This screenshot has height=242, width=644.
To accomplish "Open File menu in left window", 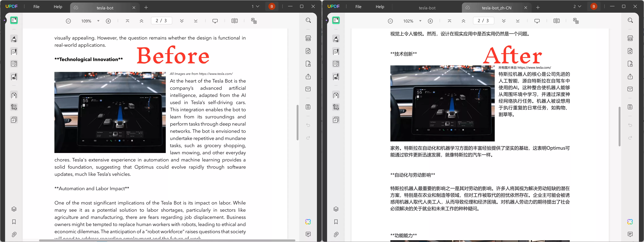I will click(36, 7).
